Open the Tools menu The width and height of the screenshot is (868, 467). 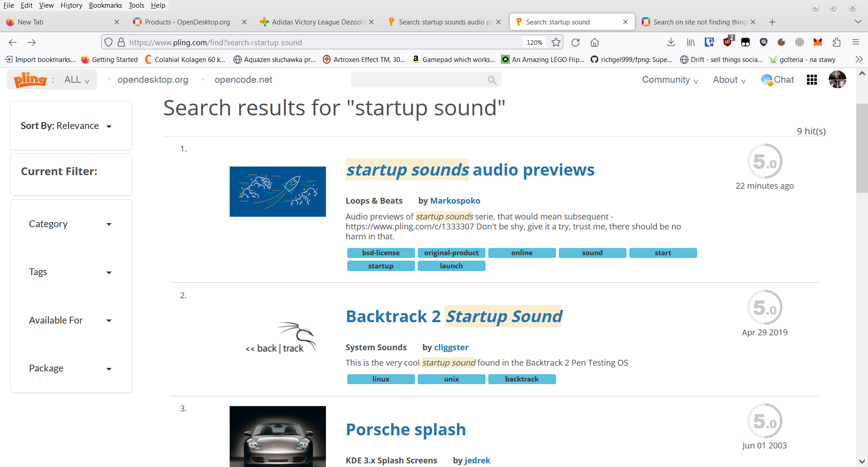click(136, 5)
